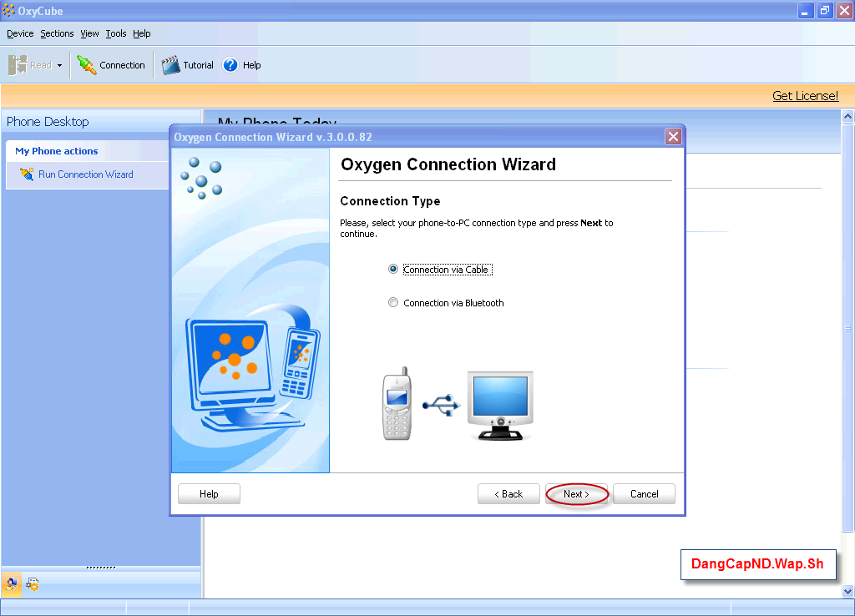Viewport: 855px width, 616px height.
Task: Click the Connection plug icon in toolbar
Action: [86, 65]
